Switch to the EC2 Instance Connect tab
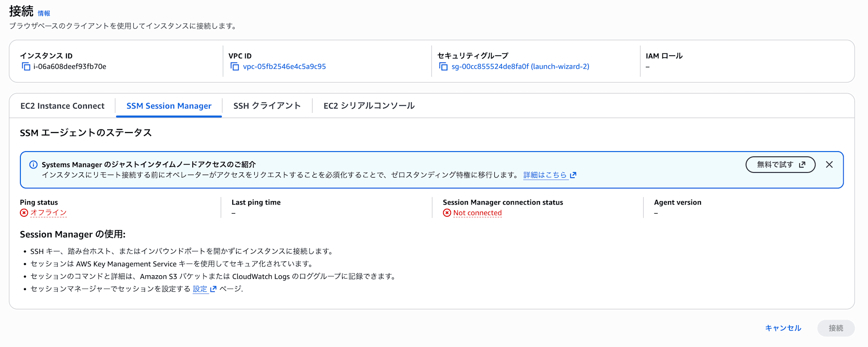 [62, 106]
